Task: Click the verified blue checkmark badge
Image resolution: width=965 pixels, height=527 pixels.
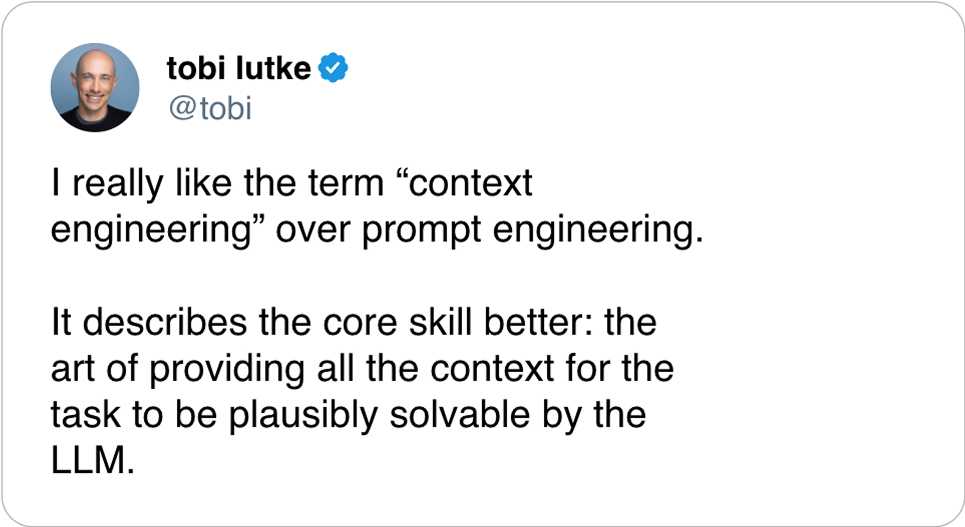Action: pos(333,69)
